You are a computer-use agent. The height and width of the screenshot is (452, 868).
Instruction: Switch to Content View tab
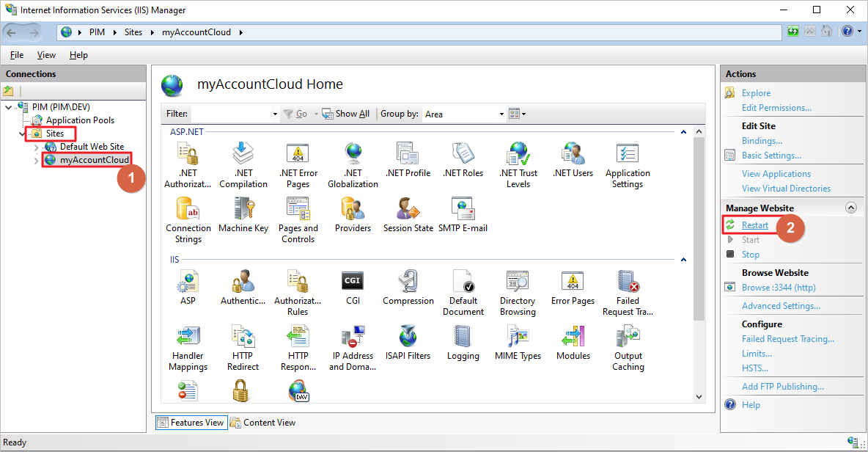pyautogui.click(x=263, y=423)
